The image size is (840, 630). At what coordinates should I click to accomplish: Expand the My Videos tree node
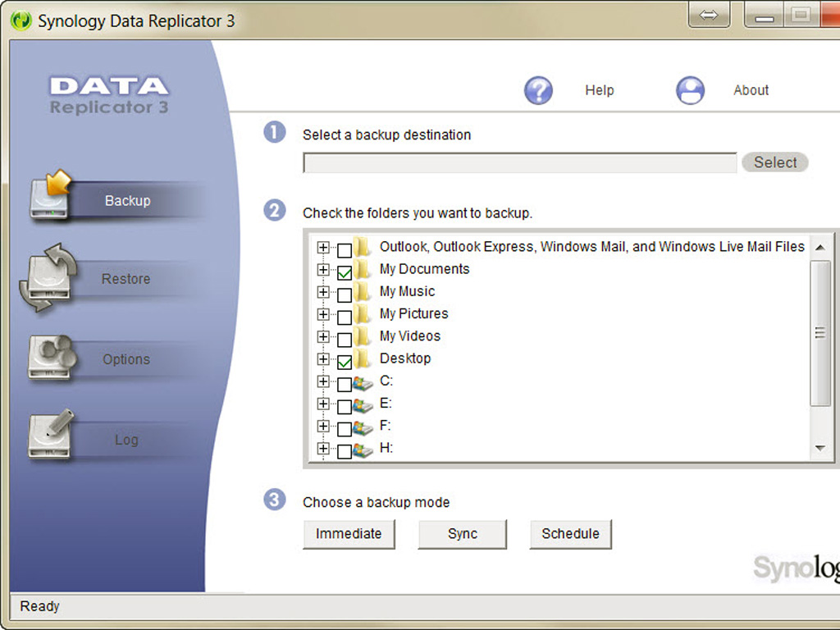[x=323, y=336]
